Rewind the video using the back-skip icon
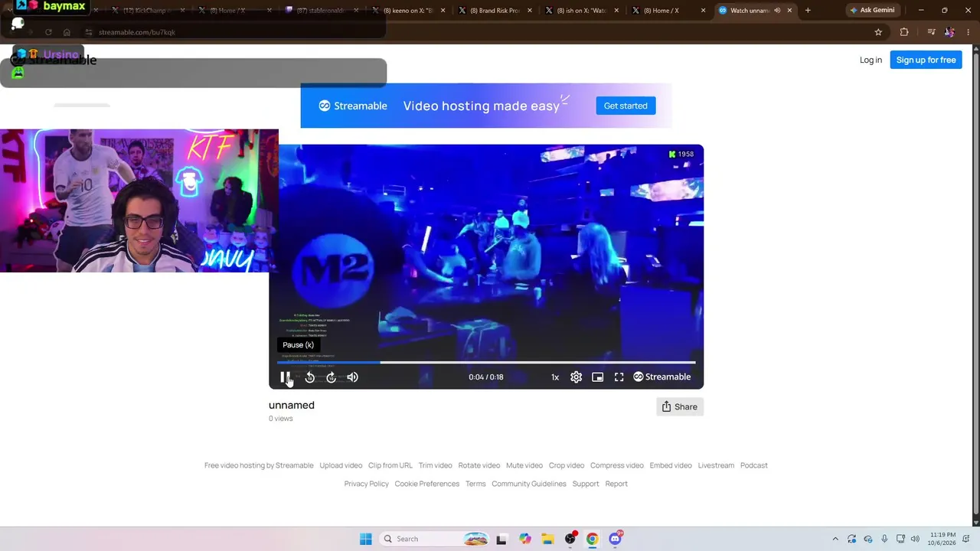The image size is (980, 551). tap(309, 377)
